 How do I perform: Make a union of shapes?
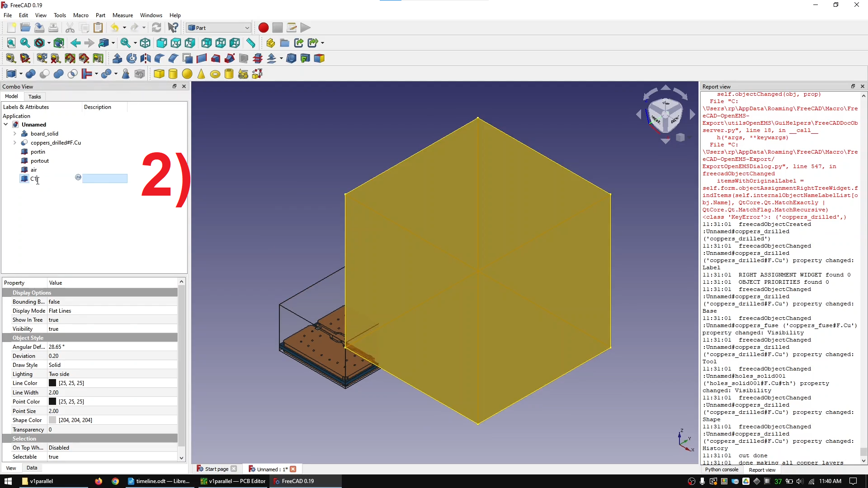coord(58,74)
